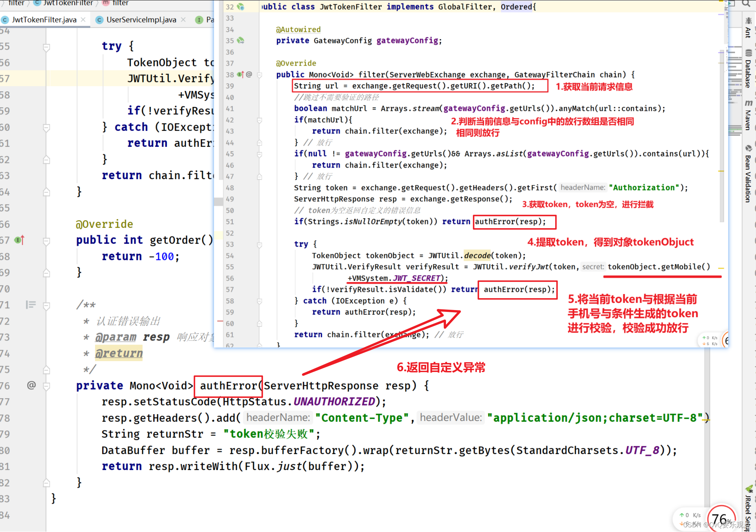Click the Search Everywhere magnifier icon
This screenshot has width=756, height=532.
746,3
